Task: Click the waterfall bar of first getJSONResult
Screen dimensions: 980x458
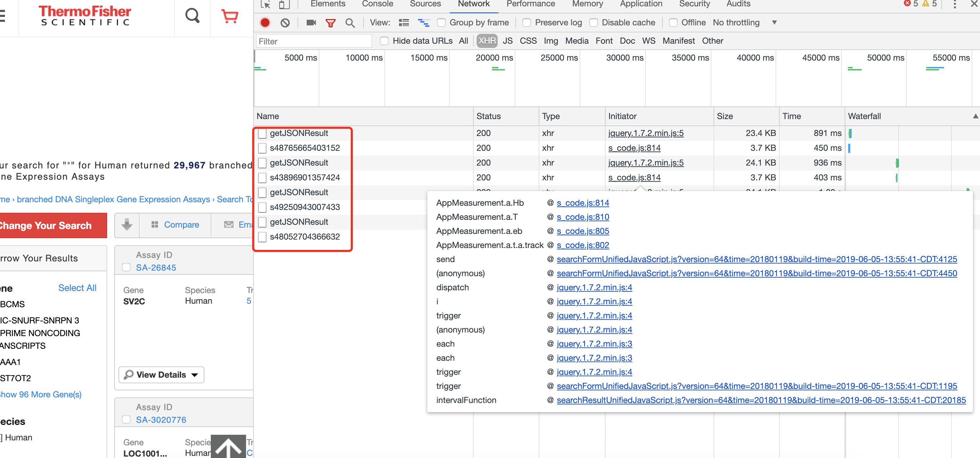Action: (x=850, y=134)
